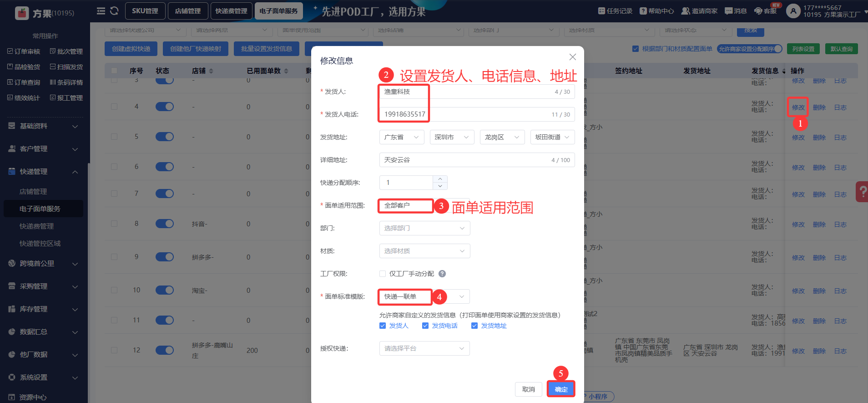The height and width of the screenshot is (403, 868).
Task: Open 批次管理 shortcut
Action: pos(66,51)
